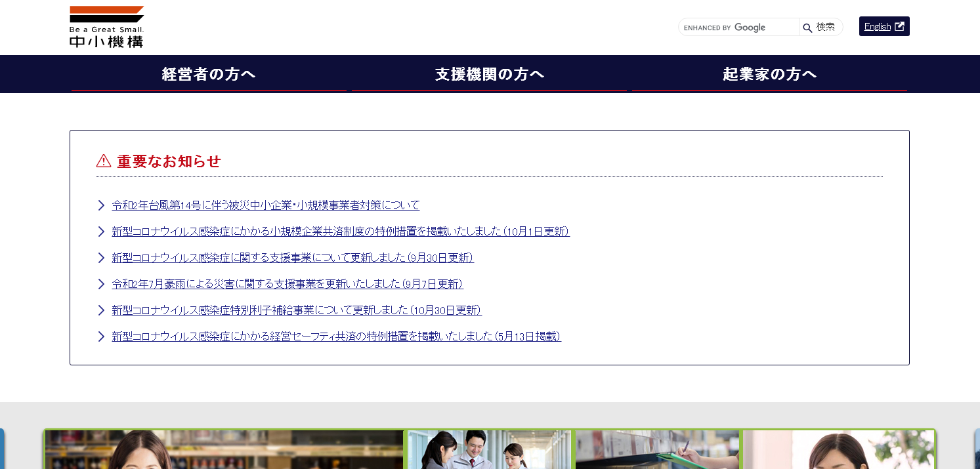The image size is (980, 469).
Task: Click the 中小機構 logo in header
Action: [x=106, y=27]
